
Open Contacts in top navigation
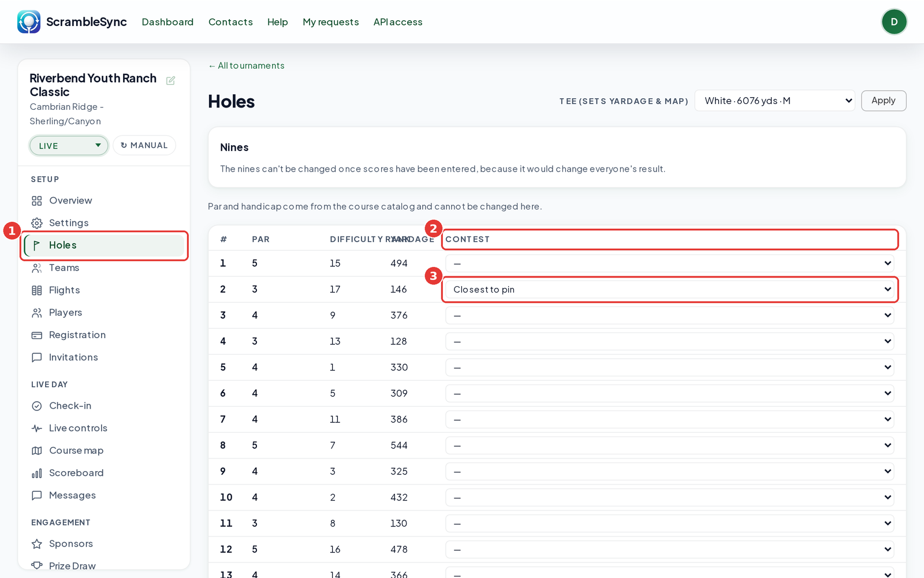pos(230,22)
